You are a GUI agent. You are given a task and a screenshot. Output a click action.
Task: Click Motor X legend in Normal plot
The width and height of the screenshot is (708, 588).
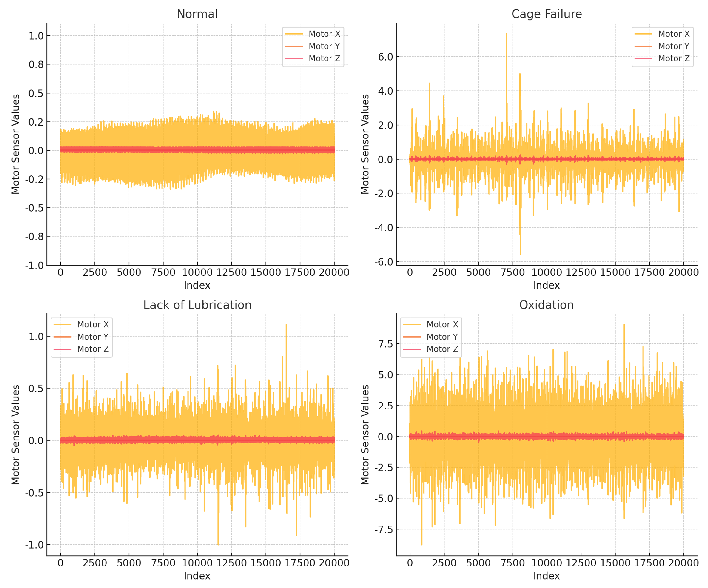pyautogui.click(x=324, y=34)
